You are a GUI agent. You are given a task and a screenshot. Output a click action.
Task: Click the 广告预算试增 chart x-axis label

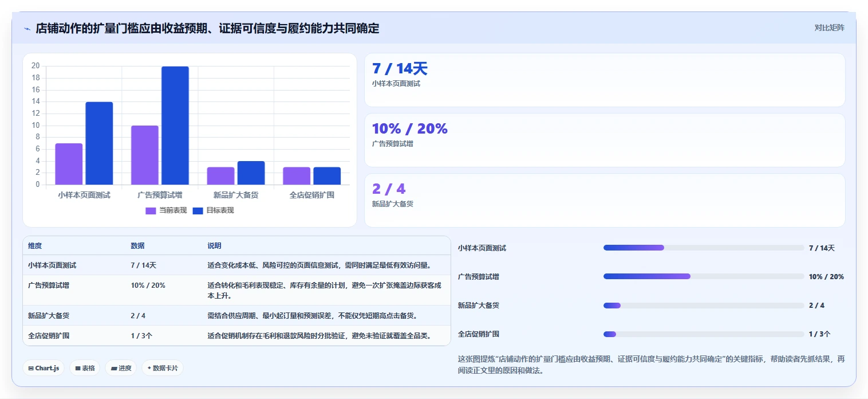click(x=160, y=195)
